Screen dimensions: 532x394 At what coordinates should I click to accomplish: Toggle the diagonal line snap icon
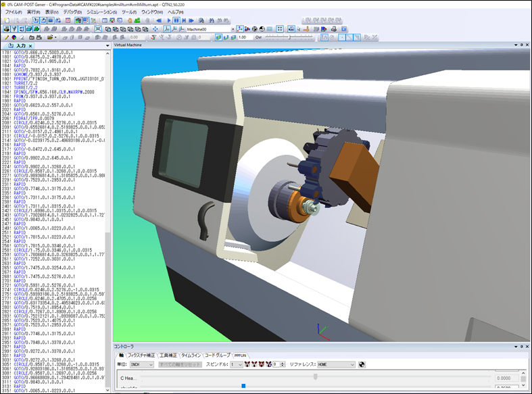pos(349,38)
